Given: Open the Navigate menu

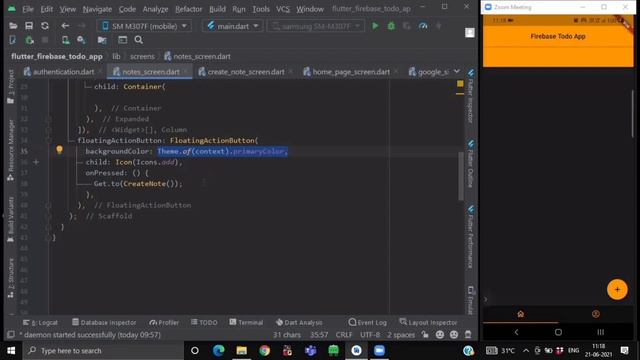Looking at the screenshot, I should 97,9.
